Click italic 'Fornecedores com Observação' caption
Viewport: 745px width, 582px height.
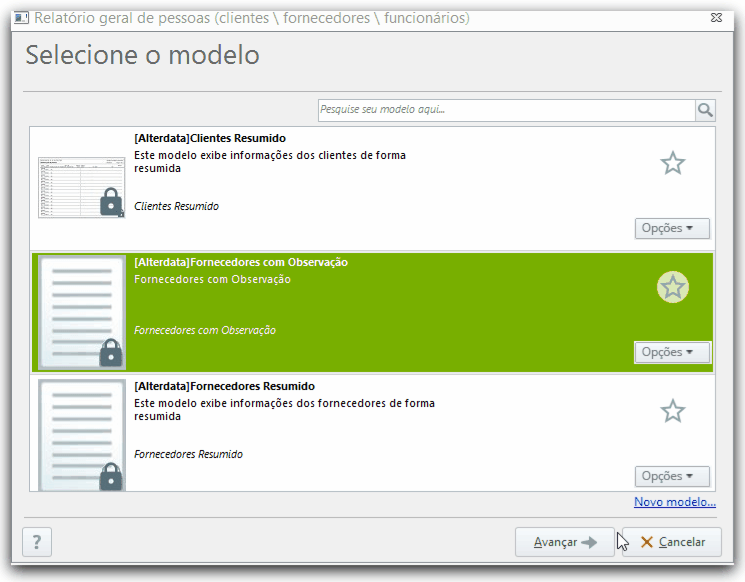[x=205, y=330]
